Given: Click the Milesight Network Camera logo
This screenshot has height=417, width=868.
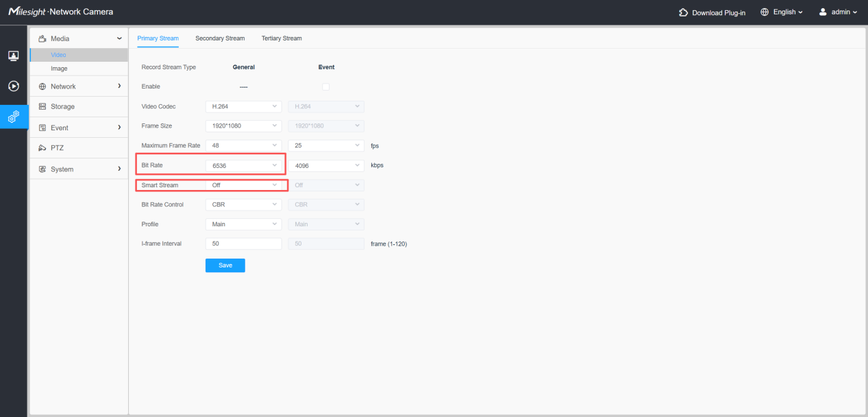Looking at the screenshot, I should coord(60,12).
